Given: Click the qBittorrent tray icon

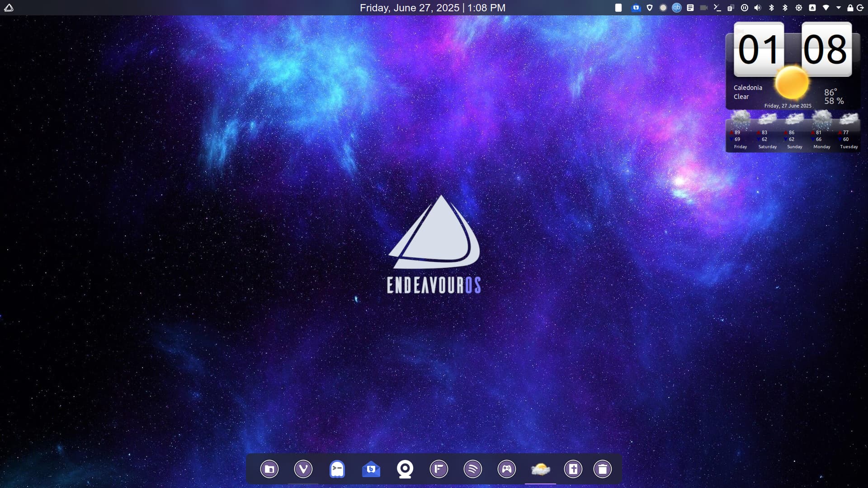Looking at the screenshot, I should (677, 8).
